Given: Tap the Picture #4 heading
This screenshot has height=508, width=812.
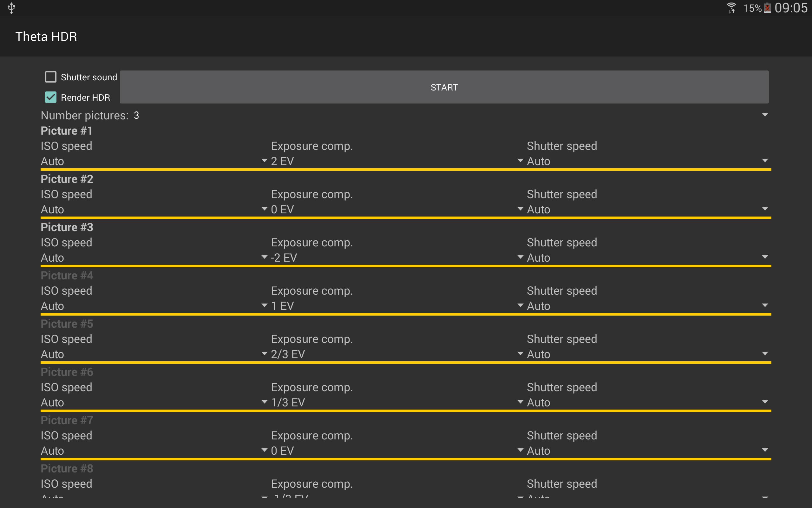Looking at the screenshot, I should click(67, 276).
